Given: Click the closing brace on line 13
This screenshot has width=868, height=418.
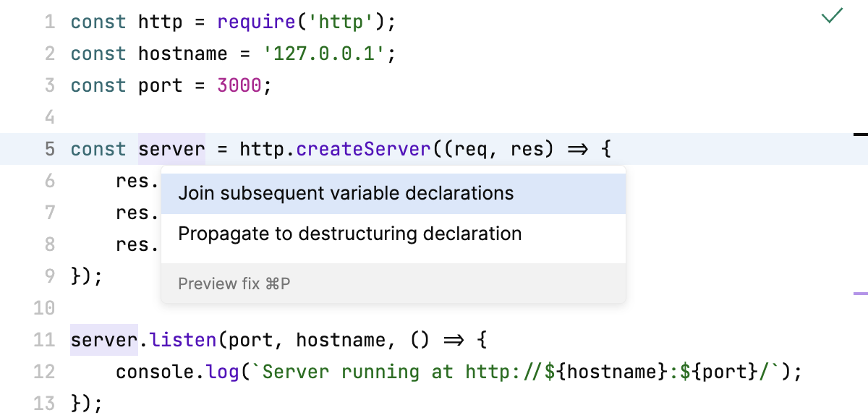Looking at the screenshot, I should [x=75, y=404].
